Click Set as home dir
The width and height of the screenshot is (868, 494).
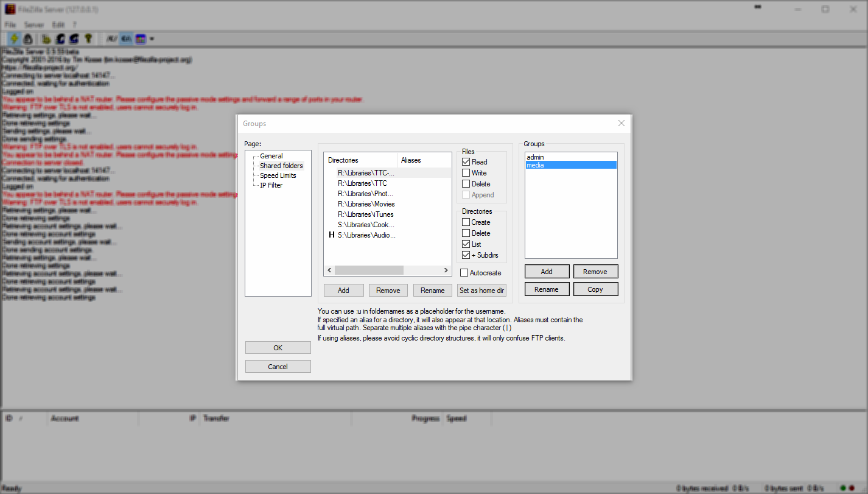tap(482, 291)
